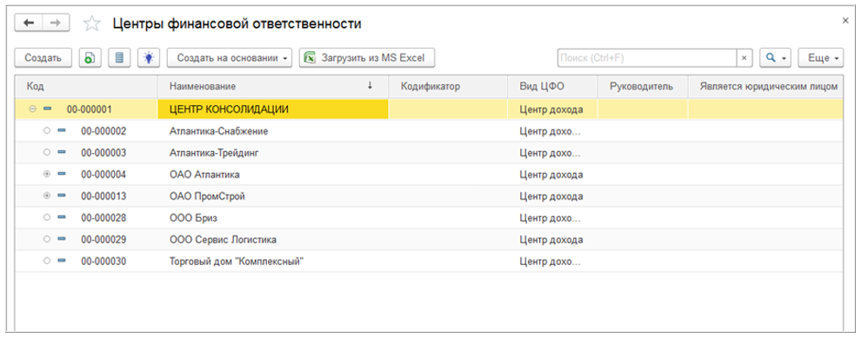Select the ООО Сервис Логистика row
This screenshot has height=338, width=868.
(x=429, y=240)
